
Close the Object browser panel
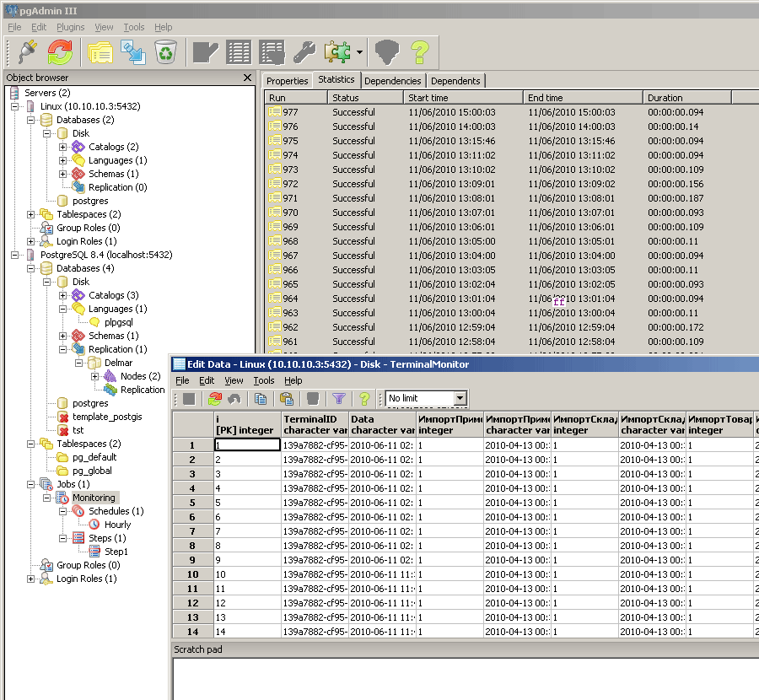pos(247,78)
